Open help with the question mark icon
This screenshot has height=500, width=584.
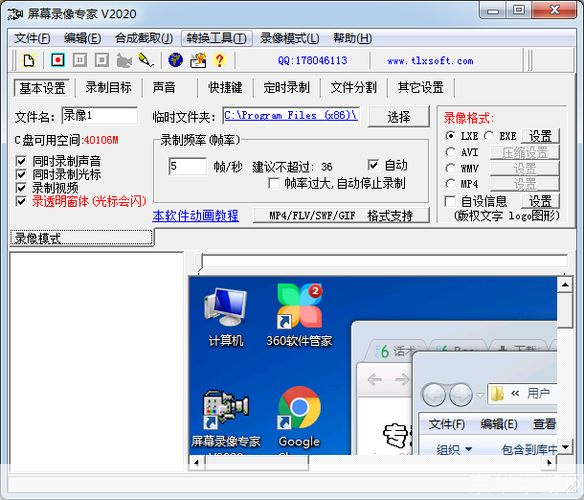[220, 60]
